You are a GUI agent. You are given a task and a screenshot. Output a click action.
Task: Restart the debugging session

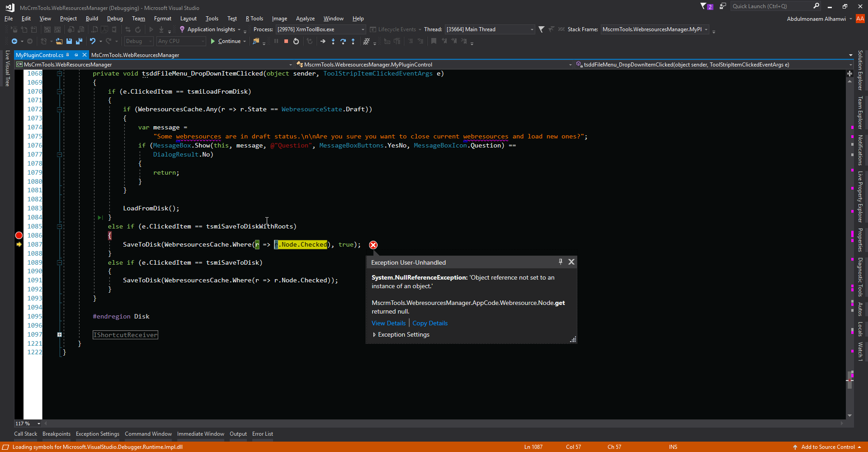(296, 41)
